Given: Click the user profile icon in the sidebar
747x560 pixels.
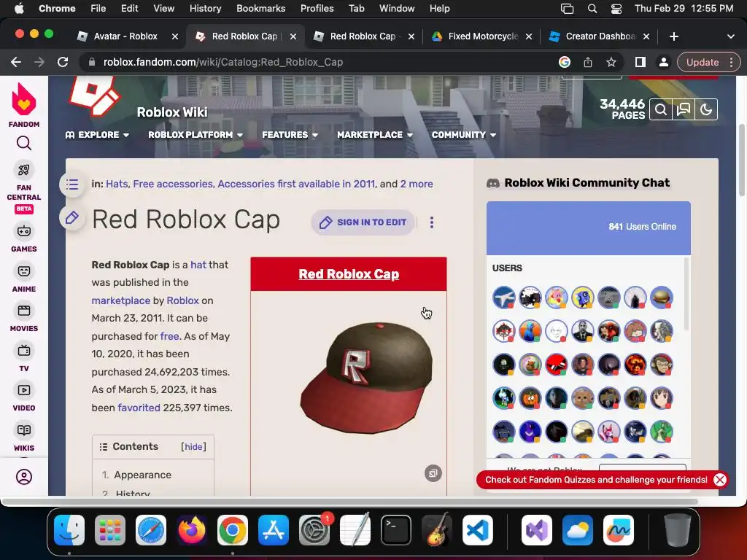Looking at the screenshot, I should pos(24,477).
